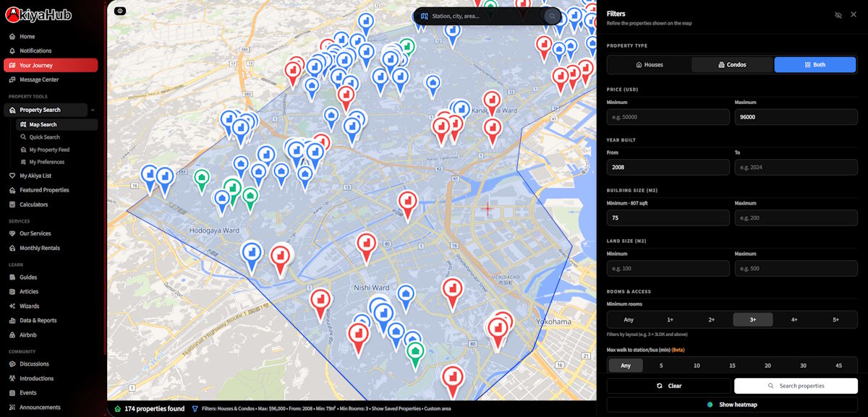The width and height of the screenshot is (868, 417).
Task: Set max walk time to Any
Action: click(x=626, y=366)
